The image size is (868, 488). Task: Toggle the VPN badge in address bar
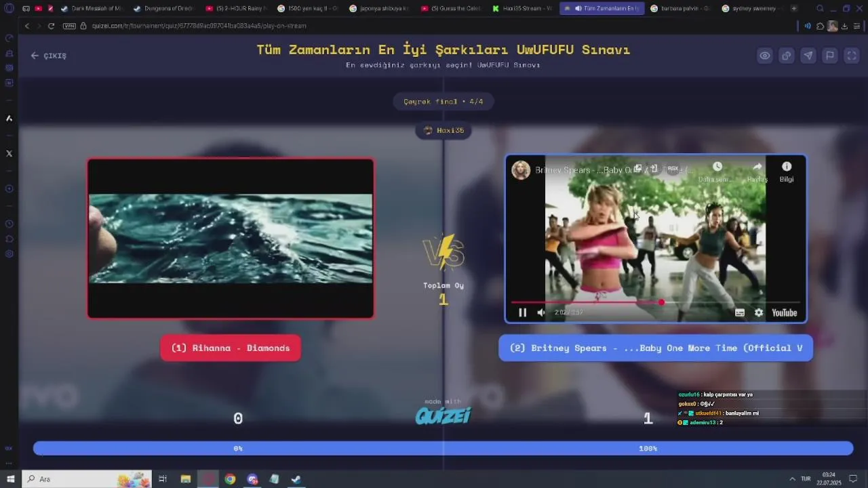point(69,26)
